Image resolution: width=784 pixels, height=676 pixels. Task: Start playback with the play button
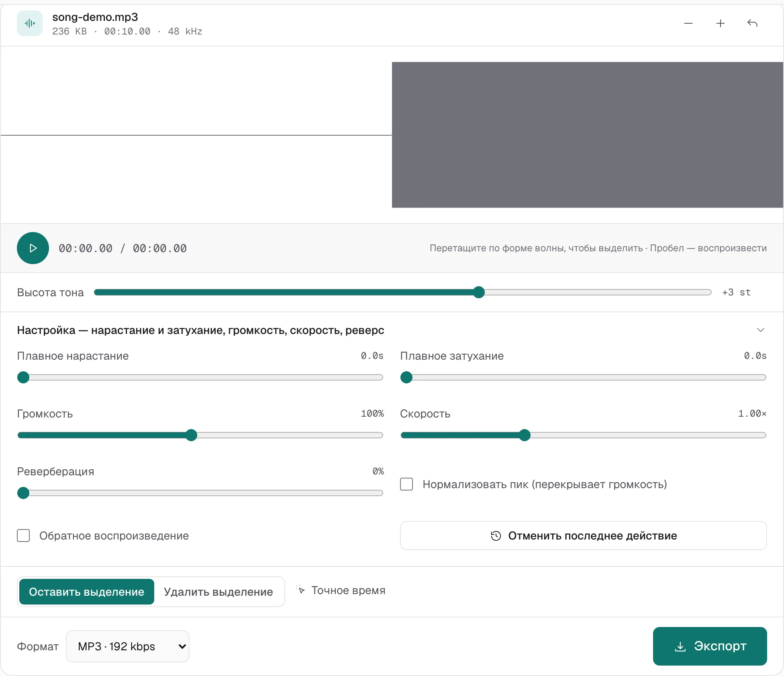pyautogui.click(x=33, y=248)
